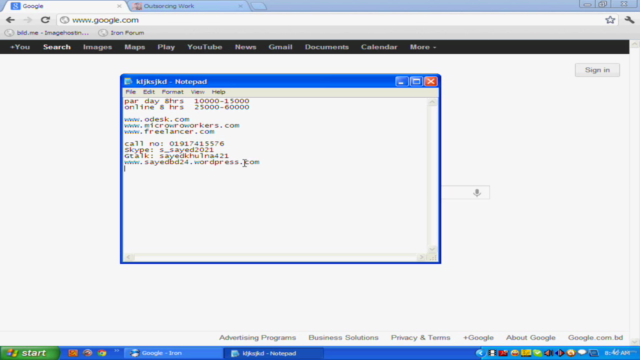The height and width of the screenshot is (360, 640).
Task: Click the Chrome quick launch icon
Action: coord(102,353)
